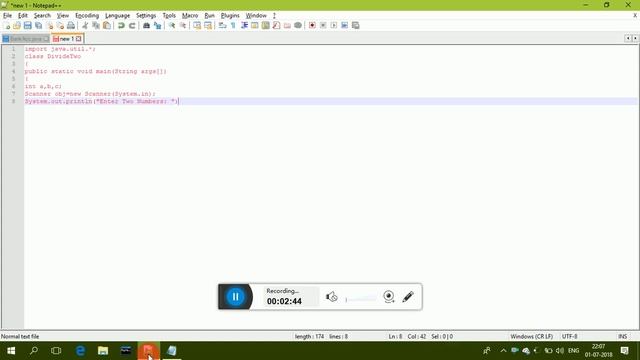Image resolution: width=640 pixels, height=360 pixels.
Task: Open the User Defined Language dialog icon
Action: coord(255,25)
